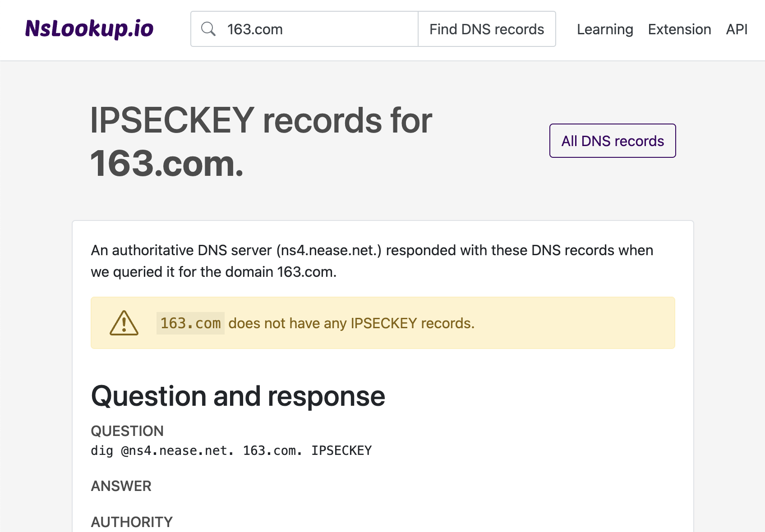
Task: Click the AUTHORITY section label
Action: click(x=131, y=522)
